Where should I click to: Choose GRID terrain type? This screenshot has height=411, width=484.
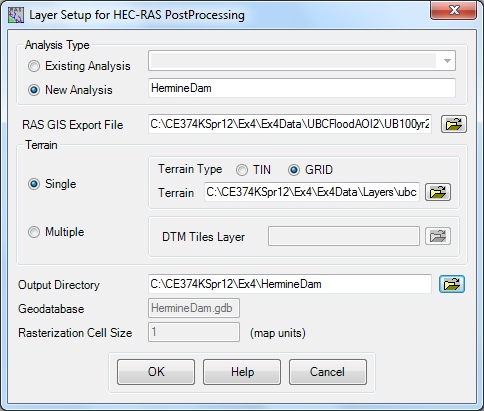[294, 170]
